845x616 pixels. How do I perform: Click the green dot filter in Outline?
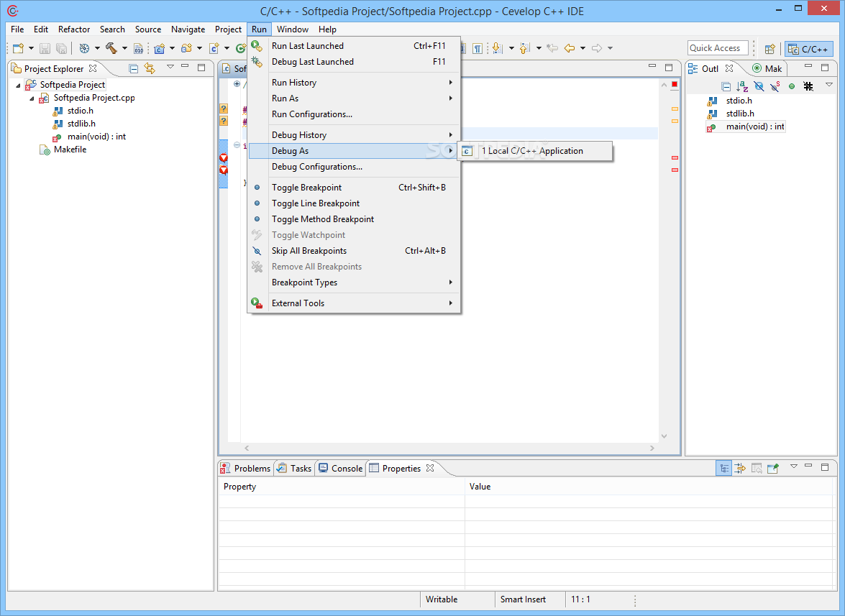pos(792,86)
